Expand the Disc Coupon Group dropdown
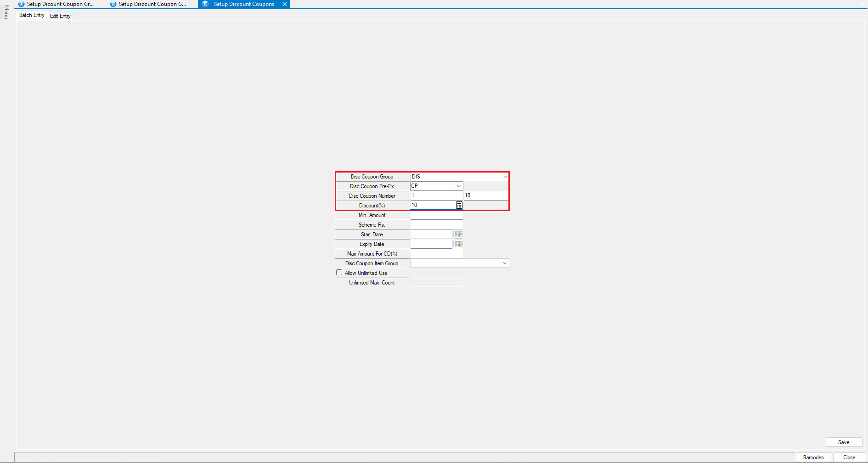 click(505, 177)
